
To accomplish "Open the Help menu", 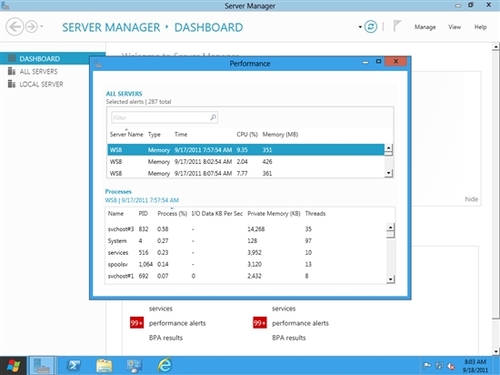I will click(x=481, y=27).
